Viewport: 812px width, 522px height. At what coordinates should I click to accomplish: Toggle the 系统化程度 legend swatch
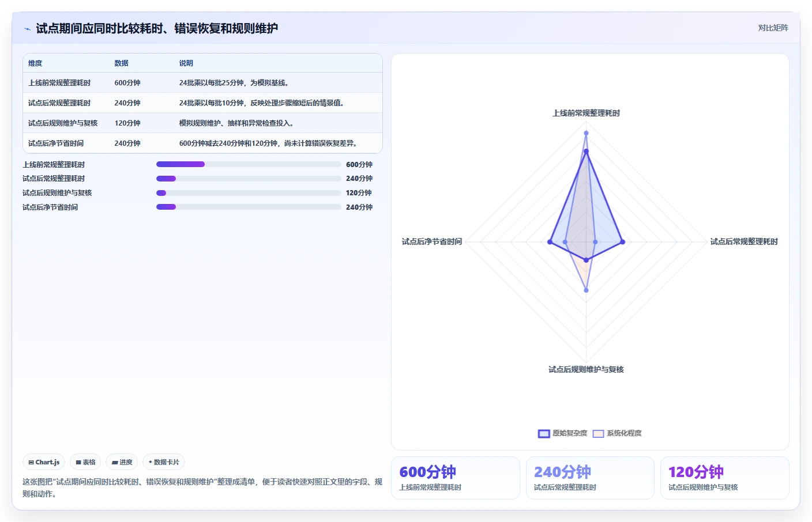pos(598,433)
